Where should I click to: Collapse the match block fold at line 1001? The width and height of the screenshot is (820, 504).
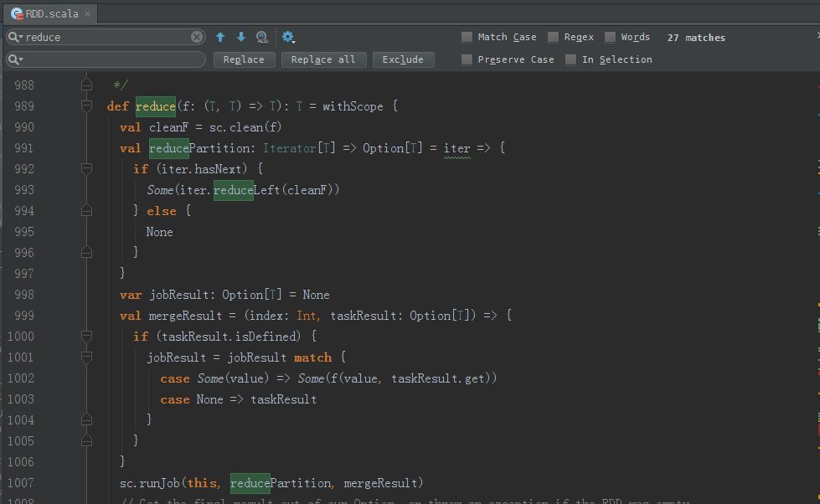[87, 357]
